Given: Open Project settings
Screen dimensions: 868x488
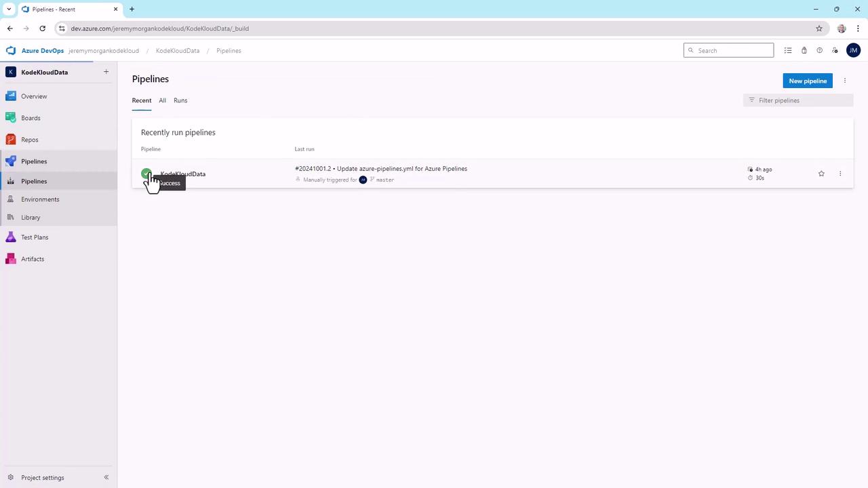Looking at the screenshot, I should [43, 478].
